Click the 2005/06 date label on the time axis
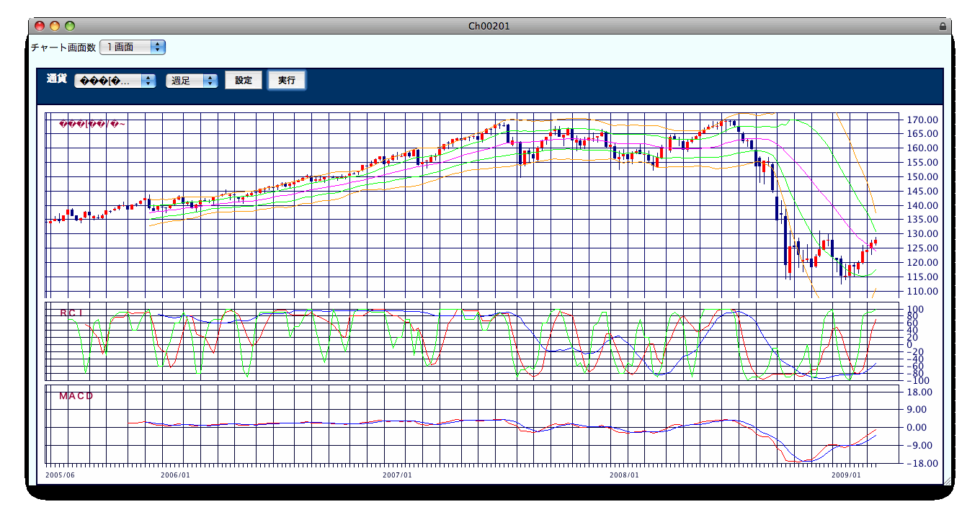Image resolution: width=980 pixels, height=525 pixels. (60, 475)
